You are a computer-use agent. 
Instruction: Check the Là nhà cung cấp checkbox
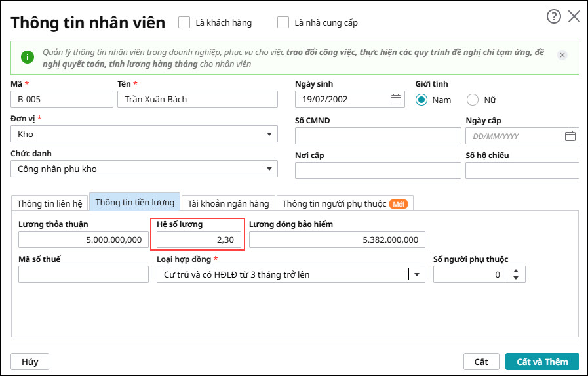283,22
